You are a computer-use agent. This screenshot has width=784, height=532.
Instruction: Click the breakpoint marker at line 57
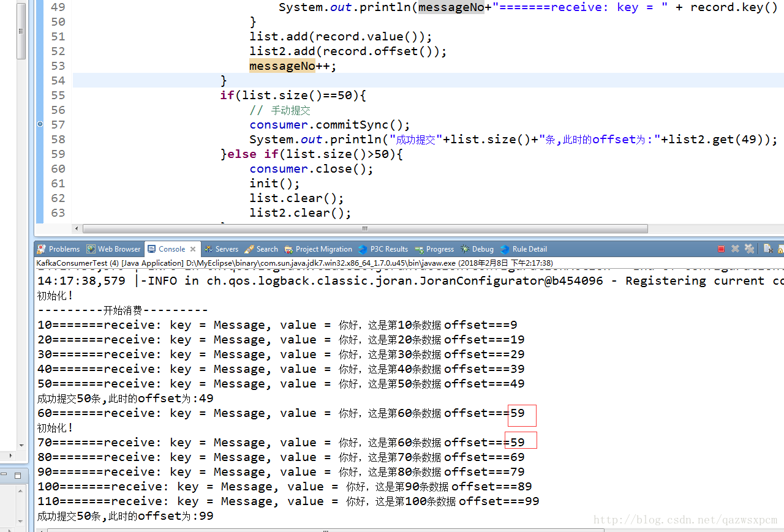(x=40, y=124)
